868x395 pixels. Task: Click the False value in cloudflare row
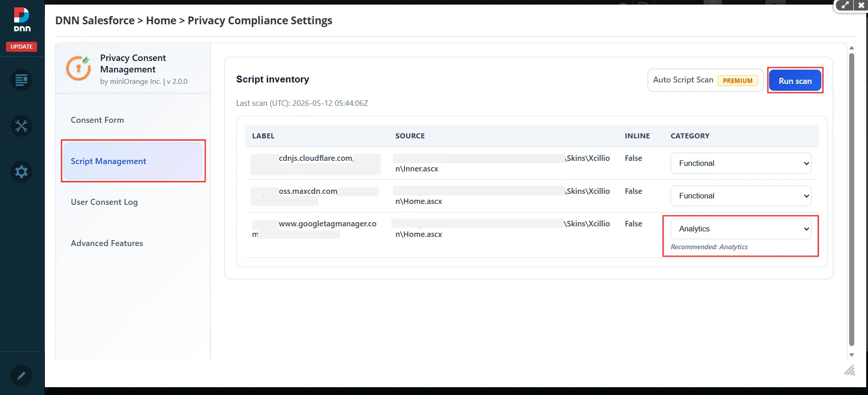click(633, 158)
